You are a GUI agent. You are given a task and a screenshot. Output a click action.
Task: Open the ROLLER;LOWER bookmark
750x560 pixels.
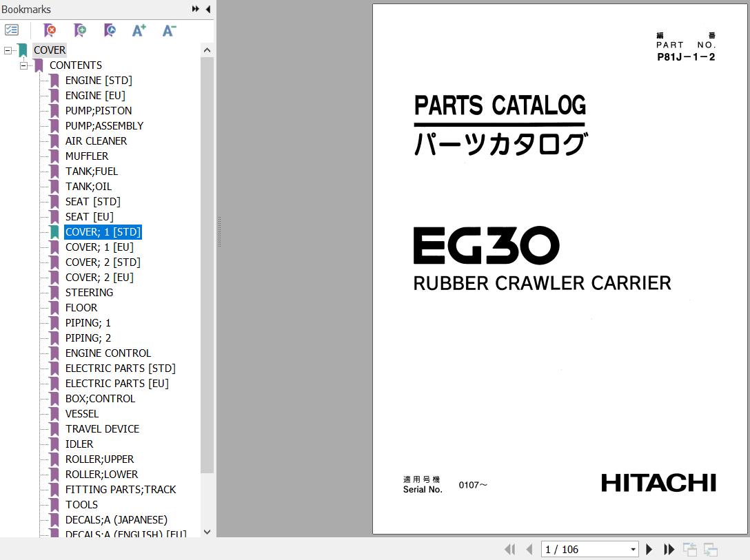pyautogui.click(x=101, y=475)
